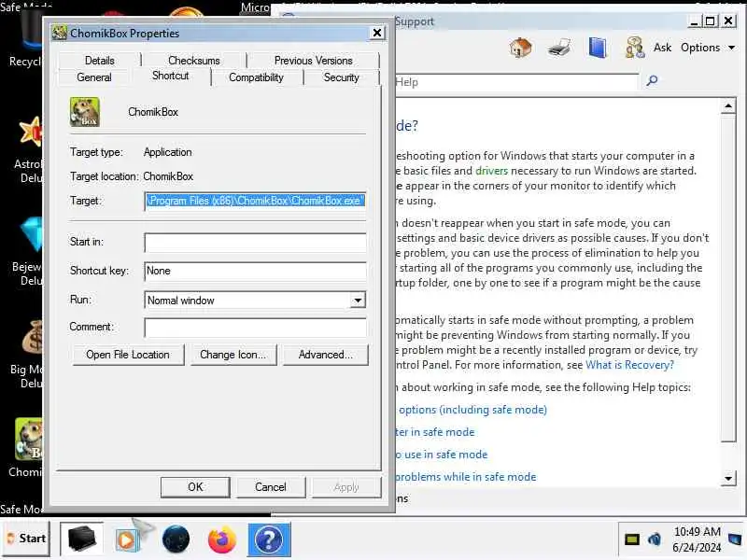Click the Show desktop icon at tray edge
Image resolution: width=747 pixels, height=560 pixels.
pyautogui.click(x=736, y=539)
